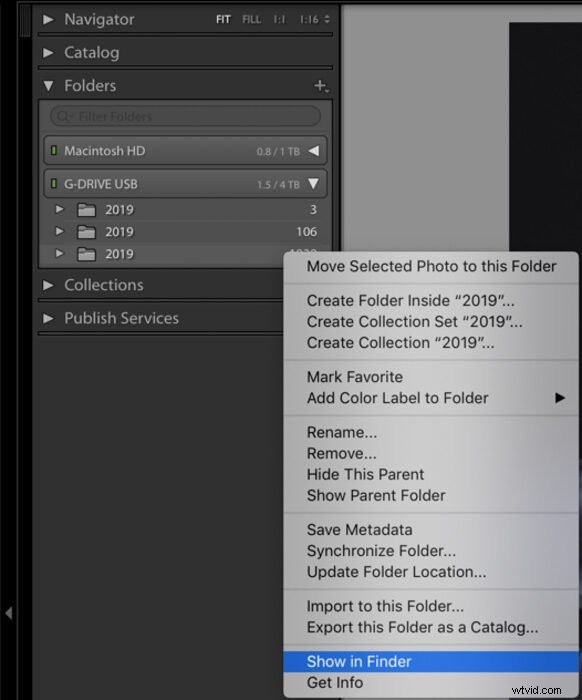Expand the 2019 folder with 106 photos
Viewport: 582px width, 700px height.
[59, 231]
